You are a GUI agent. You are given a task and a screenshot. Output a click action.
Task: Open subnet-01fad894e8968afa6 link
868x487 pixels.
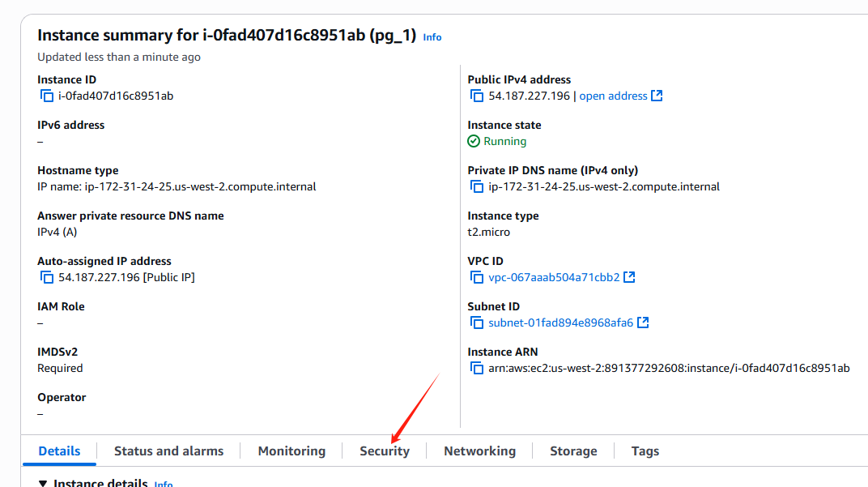[560, 323]
